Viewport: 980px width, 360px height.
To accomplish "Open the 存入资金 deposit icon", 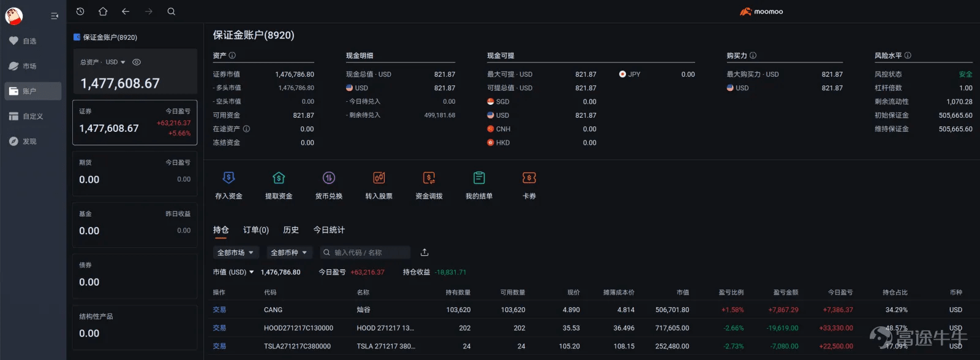I will (228, 178).
